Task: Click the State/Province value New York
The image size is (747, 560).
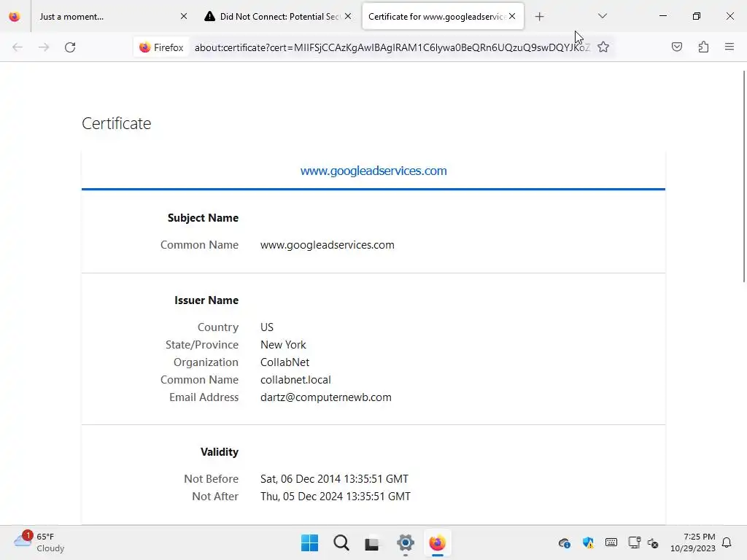Action: (x=283, y=345)
